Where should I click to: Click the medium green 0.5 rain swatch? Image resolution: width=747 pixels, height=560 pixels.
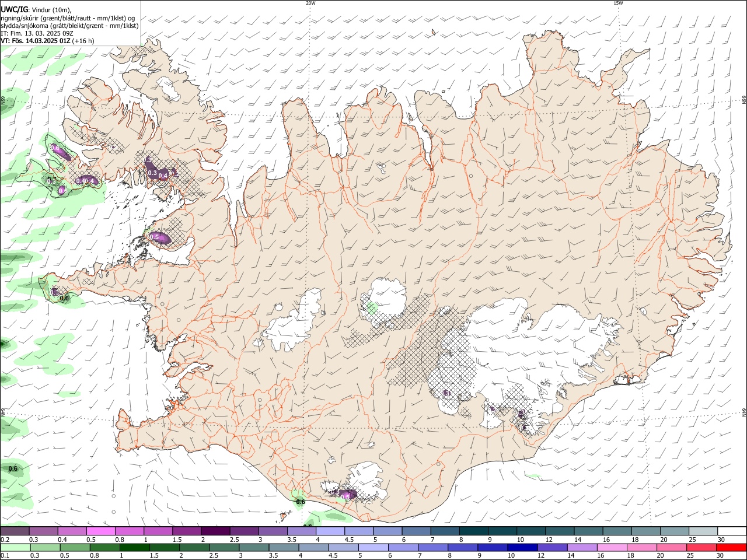pos(75,548)
